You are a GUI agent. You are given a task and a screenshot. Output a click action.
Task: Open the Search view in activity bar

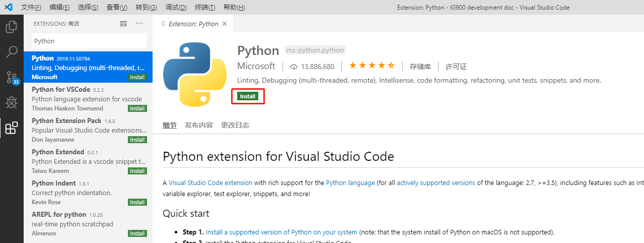tap(12, 52)
